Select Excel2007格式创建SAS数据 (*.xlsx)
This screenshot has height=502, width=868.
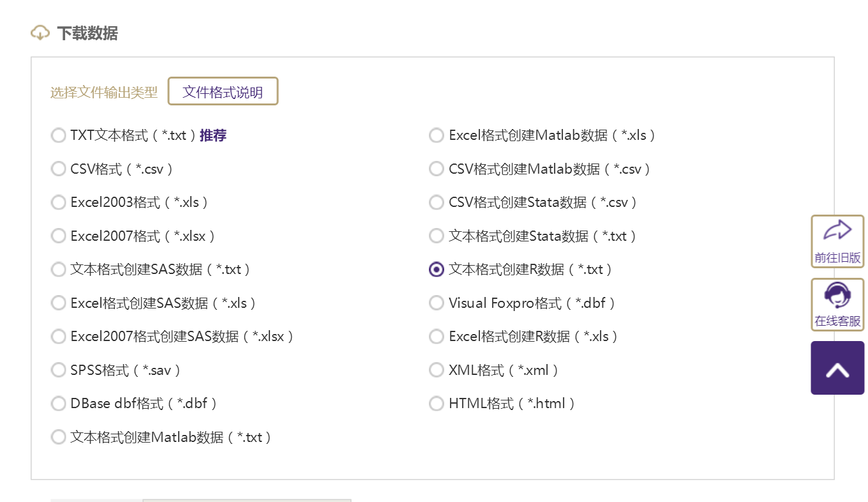click(x=58, y=337)
